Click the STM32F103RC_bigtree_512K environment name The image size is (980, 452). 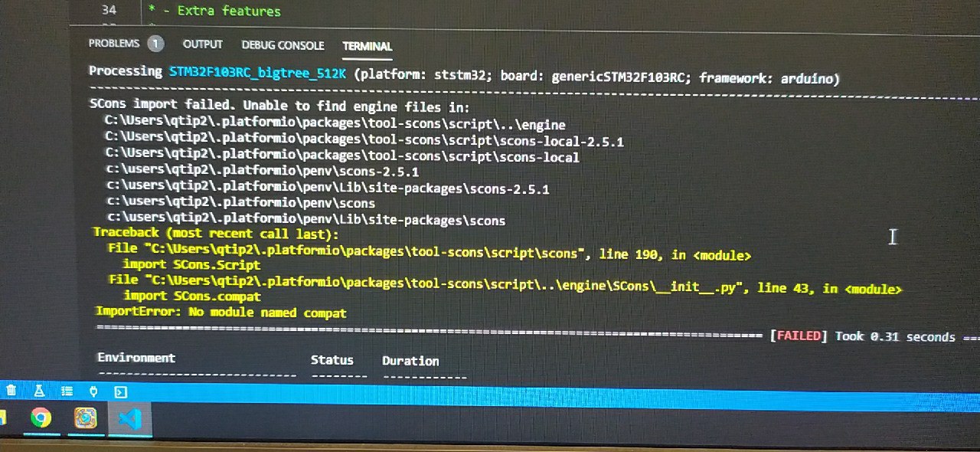[x=257, y=73]
